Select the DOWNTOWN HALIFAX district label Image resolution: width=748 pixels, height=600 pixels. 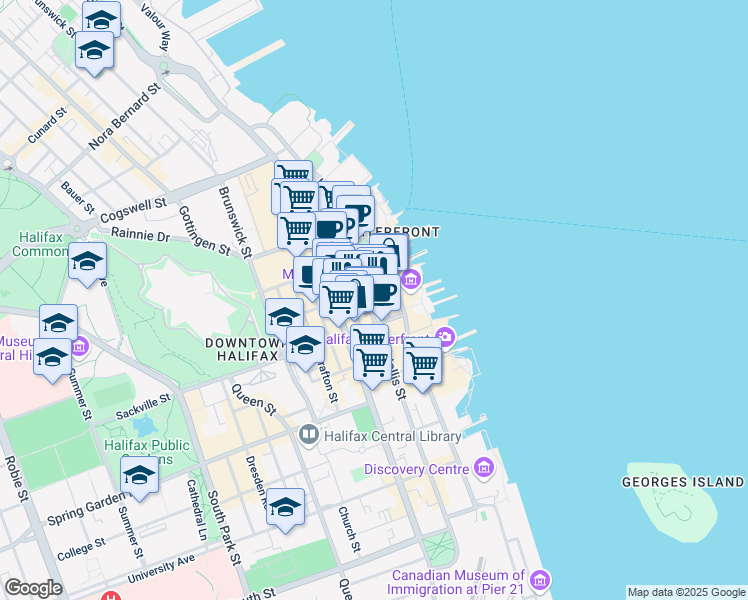(247, 350)
